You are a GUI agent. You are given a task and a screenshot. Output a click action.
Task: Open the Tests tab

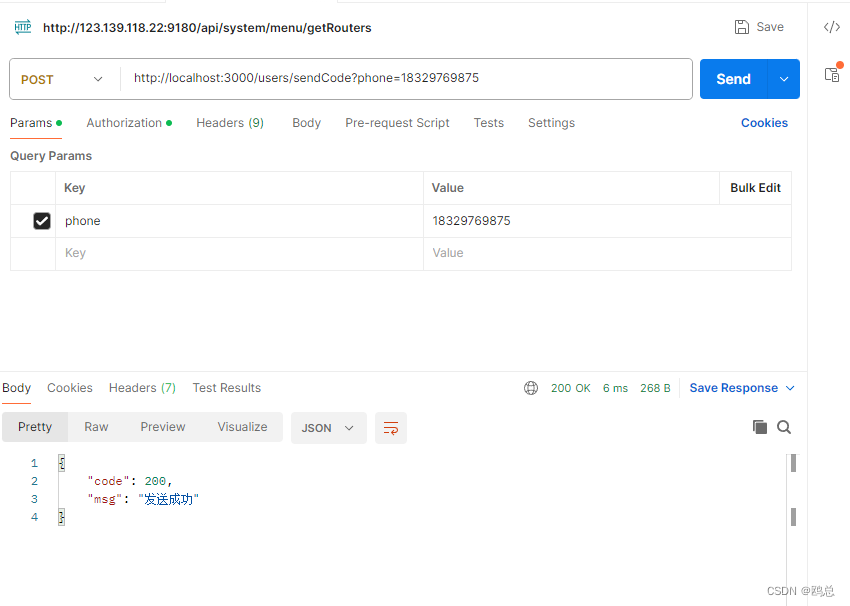(x=488, y=123)
